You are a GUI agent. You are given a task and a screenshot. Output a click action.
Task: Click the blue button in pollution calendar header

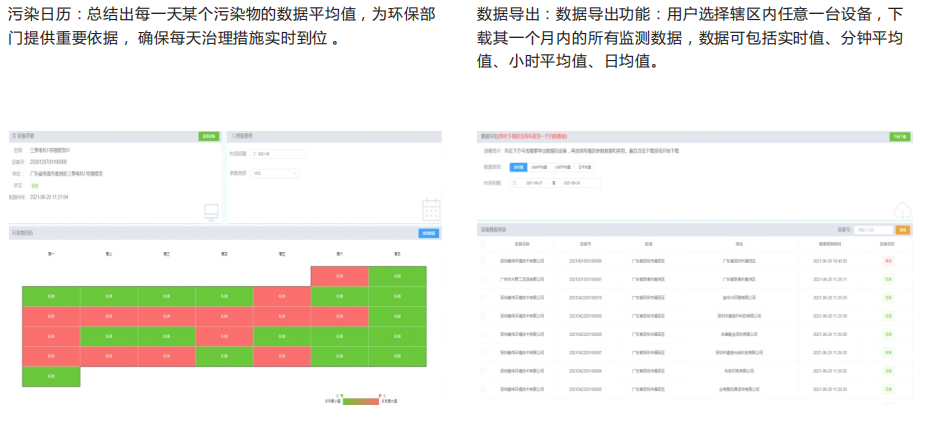tap(429, 233)
